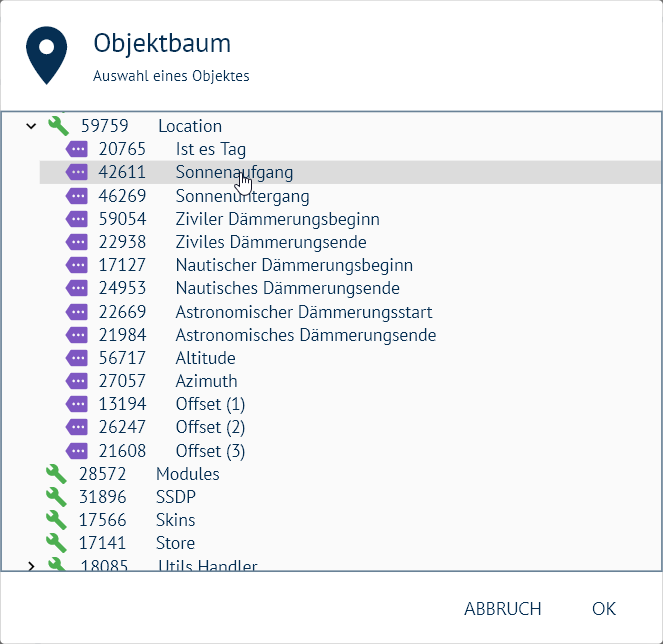
Task: Pick Astronomisches Dämmerungsende in the tree
Action: coord(305,335)
